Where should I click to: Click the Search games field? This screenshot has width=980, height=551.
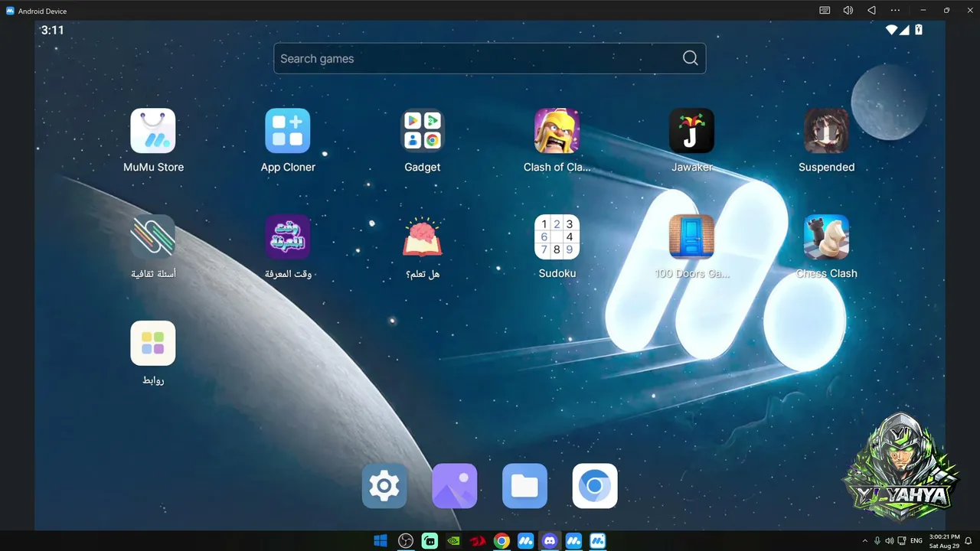click(490, 58)
